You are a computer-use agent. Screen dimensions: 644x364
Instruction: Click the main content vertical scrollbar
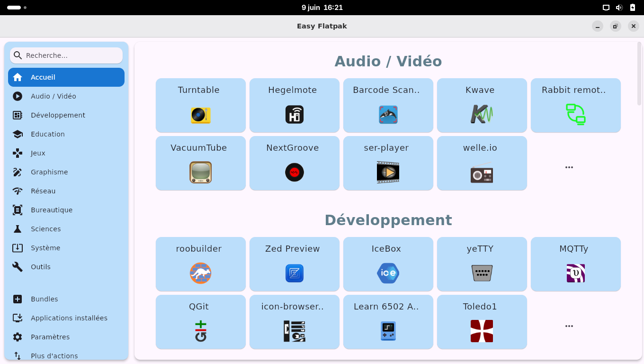[x=639, y=74]
